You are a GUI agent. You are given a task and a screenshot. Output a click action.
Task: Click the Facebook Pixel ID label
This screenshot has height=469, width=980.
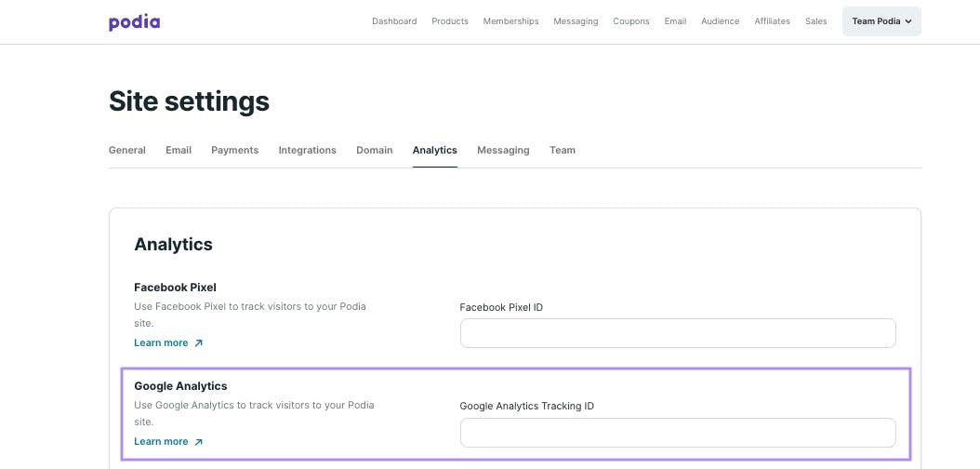[501, 307]
